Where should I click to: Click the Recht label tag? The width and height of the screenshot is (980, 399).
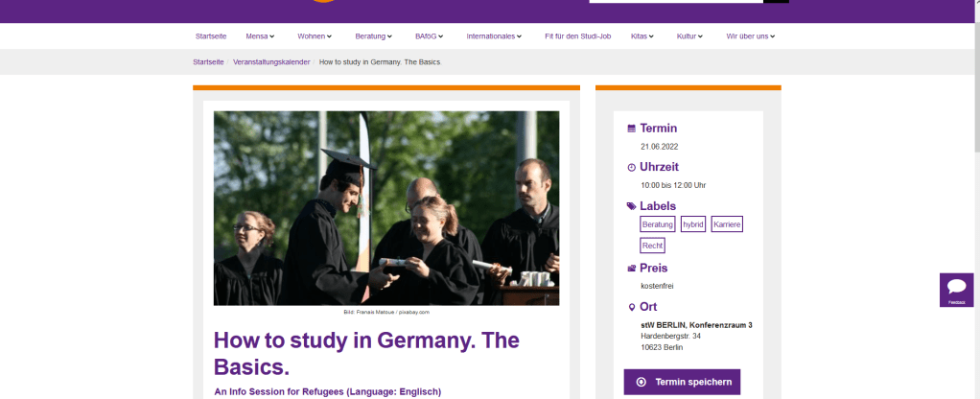pyautogui.click(x=652, y=246)
